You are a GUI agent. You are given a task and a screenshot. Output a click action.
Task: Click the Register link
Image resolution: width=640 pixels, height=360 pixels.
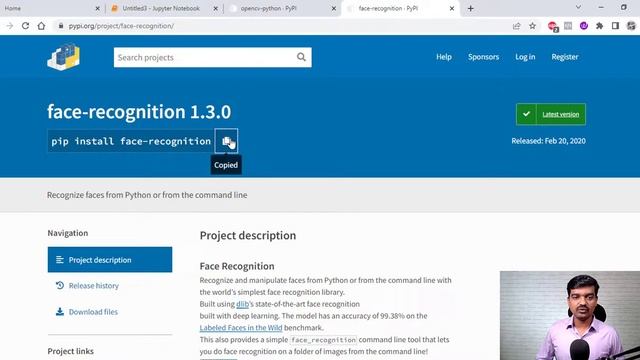point(564,57)
